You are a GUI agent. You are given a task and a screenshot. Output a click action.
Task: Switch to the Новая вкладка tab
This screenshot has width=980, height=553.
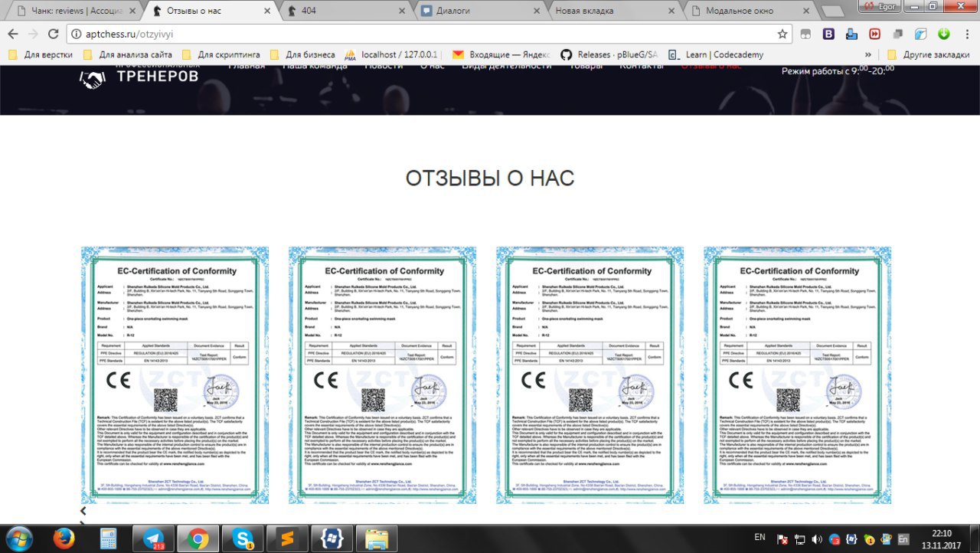616,11
